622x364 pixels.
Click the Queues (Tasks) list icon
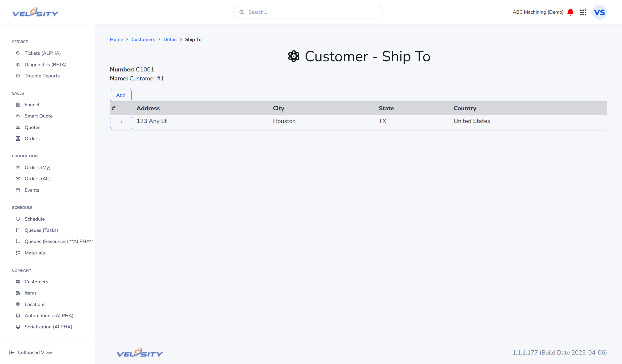(18, 230)
